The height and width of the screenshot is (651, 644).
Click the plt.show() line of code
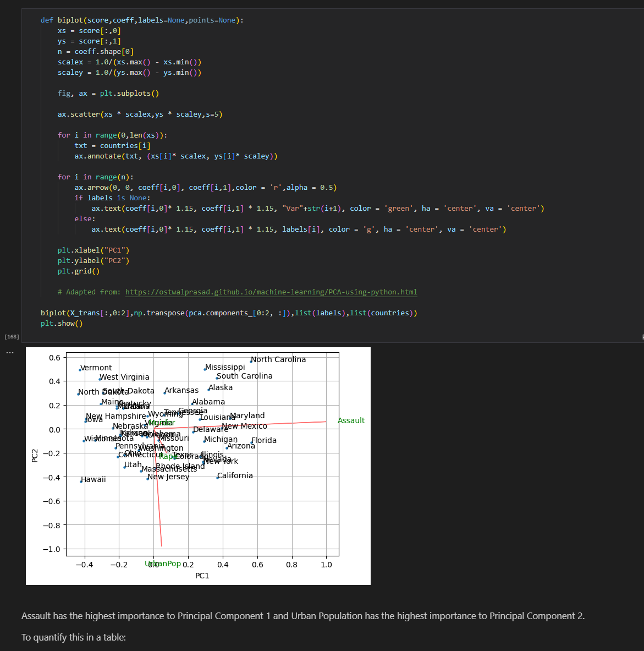(60, 323)
